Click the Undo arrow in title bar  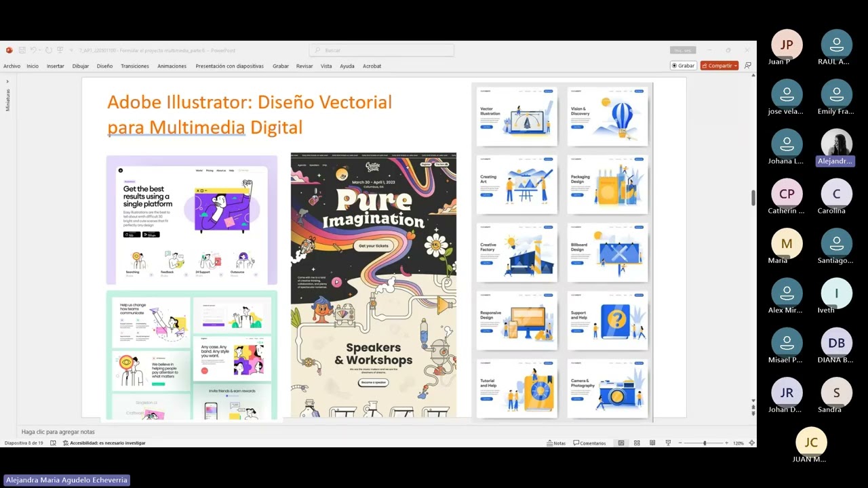click(33, 50)
